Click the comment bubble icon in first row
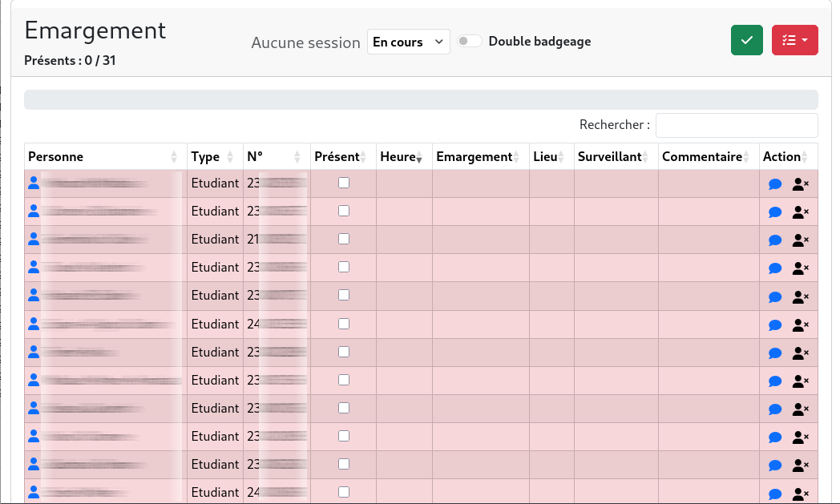The height and width of the screenshot is (504, 840). tap(775, 184)
